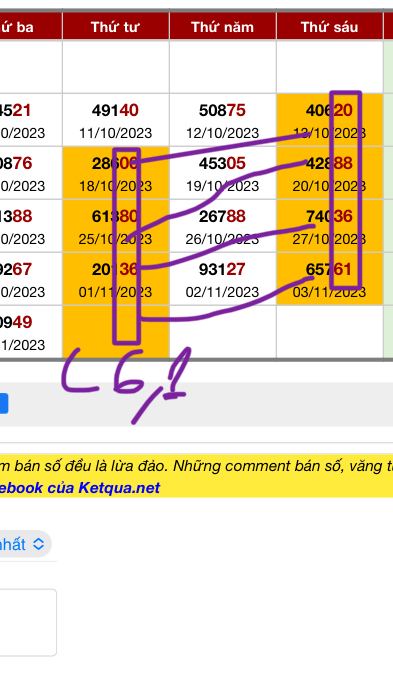Click the blue button below the table
The image size is (393, 699).
4,404
